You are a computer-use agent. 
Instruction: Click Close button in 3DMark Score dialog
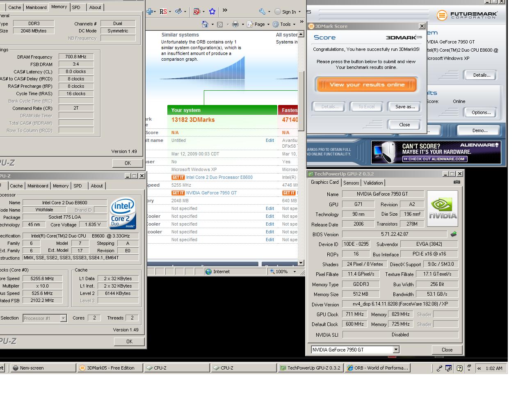[x=404, y=125]
